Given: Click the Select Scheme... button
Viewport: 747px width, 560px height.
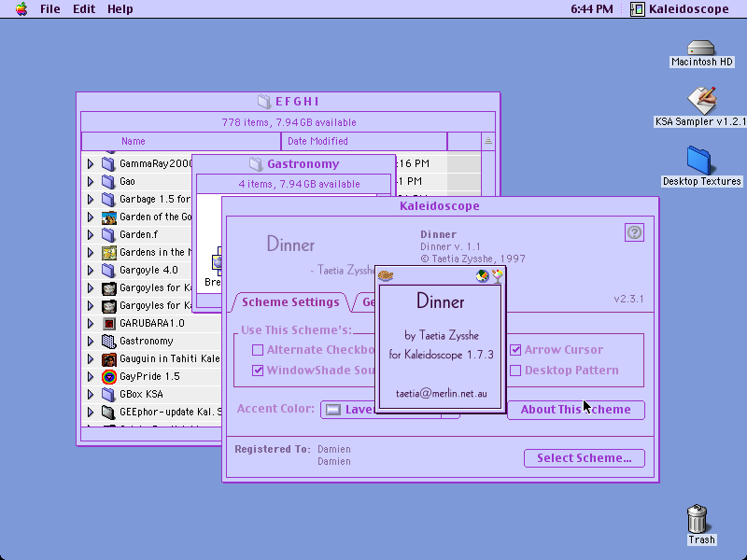Looking at the screenshot, I should (x=585, y=458).
